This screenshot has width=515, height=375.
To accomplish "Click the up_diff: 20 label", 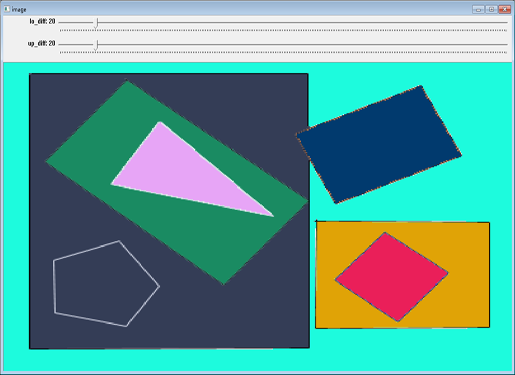I will point(41,44).
